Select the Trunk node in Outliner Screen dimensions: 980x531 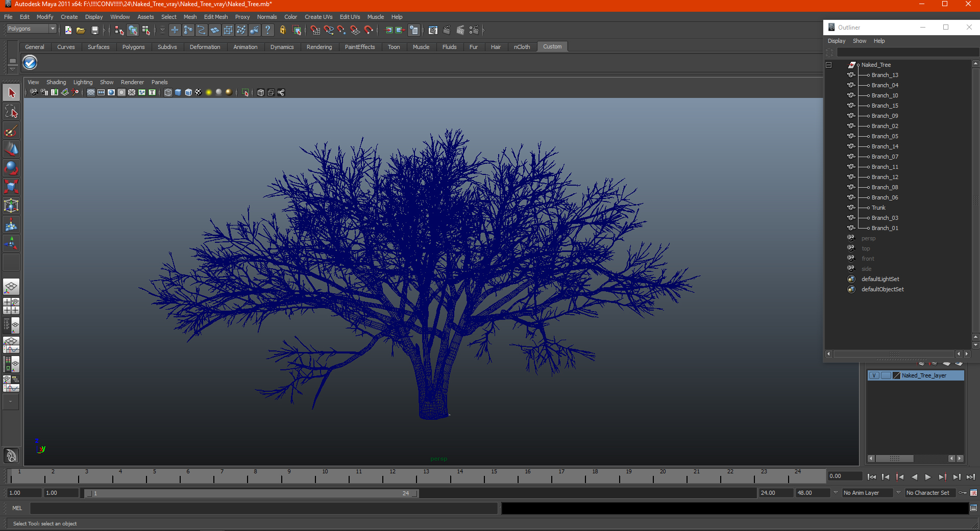pyautogui.click(x=878, y=208)
